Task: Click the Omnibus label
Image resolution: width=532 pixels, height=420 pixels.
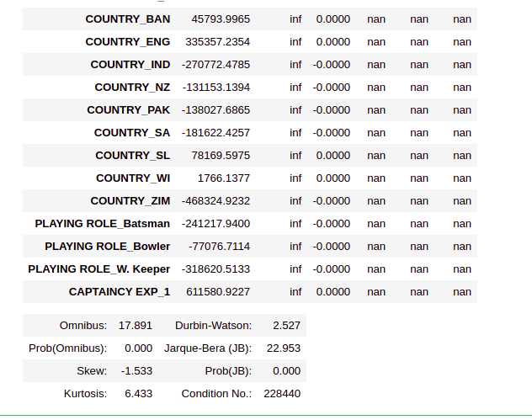Action: coord(83,326)
